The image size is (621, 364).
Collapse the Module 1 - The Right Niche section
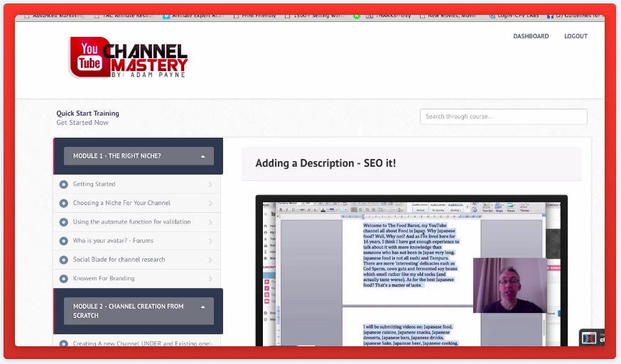tap(139, 156)
